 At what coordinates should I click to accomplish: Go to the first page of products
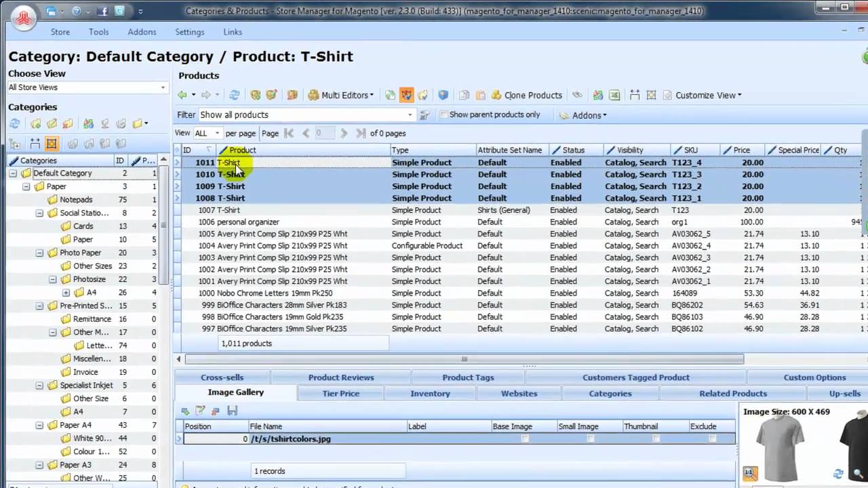click(x=290, y=134)
